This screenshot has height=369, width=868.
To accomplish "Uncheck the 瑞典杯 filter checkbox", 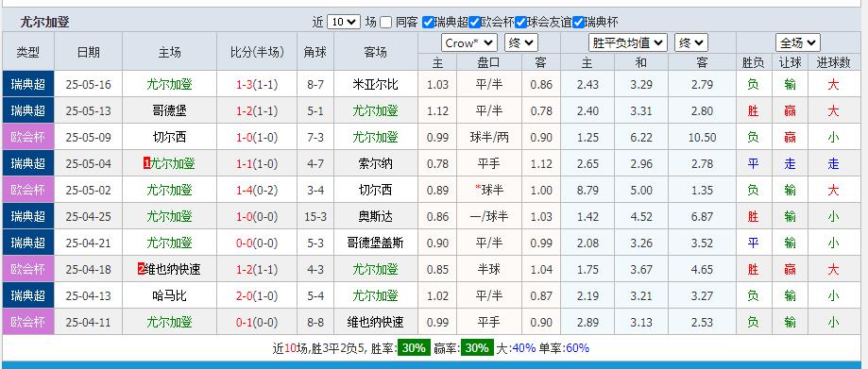I will coord(578,22).
